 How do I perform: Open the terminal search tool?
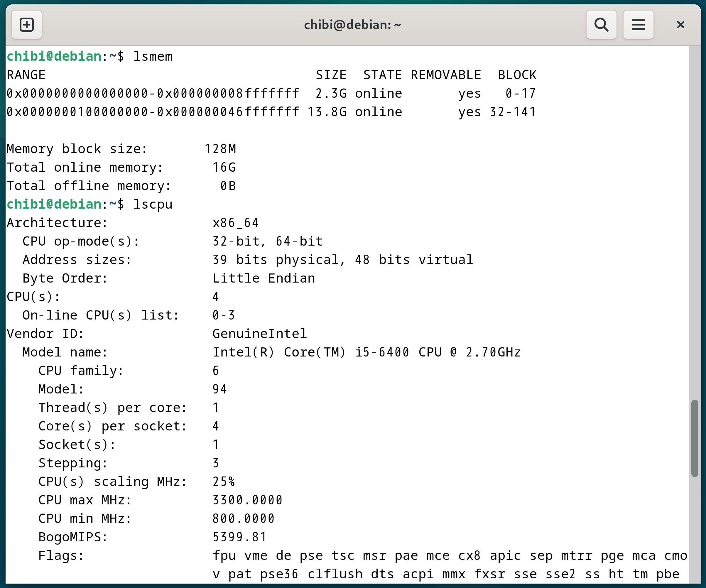(x=601, y=25)
